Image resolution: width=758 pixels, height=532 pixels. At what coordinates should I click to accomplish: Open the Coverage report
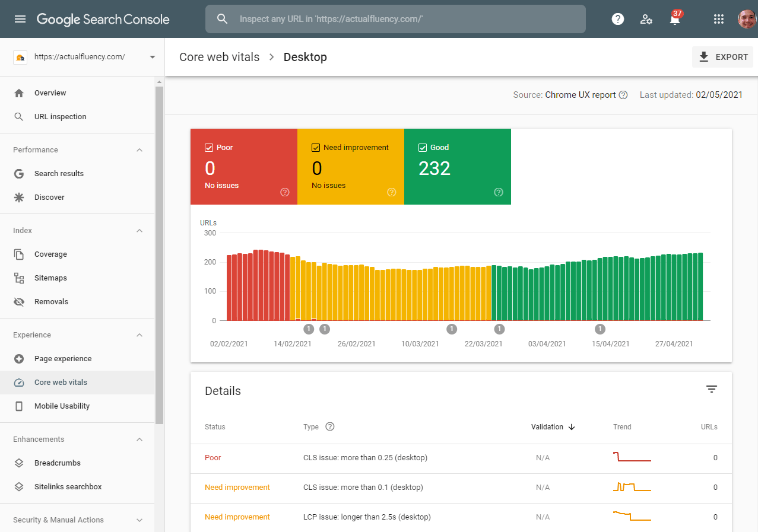pyautogui.click(x=77, y=254)
